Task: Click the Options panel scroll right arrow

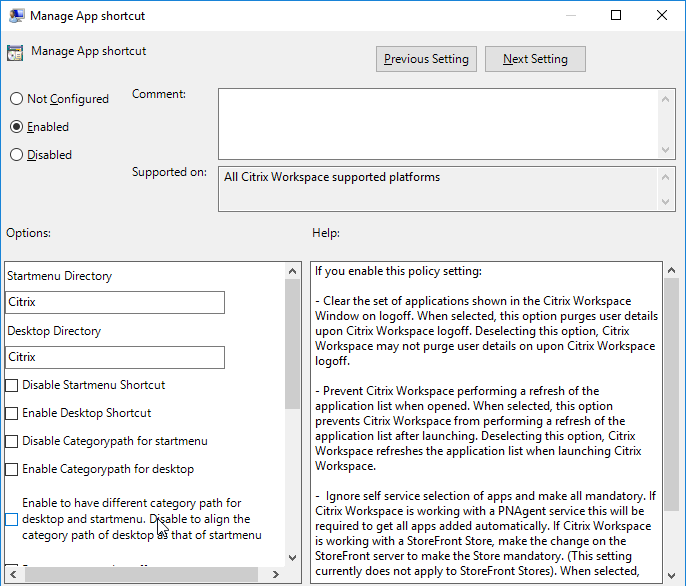Action: coord(276,574)
